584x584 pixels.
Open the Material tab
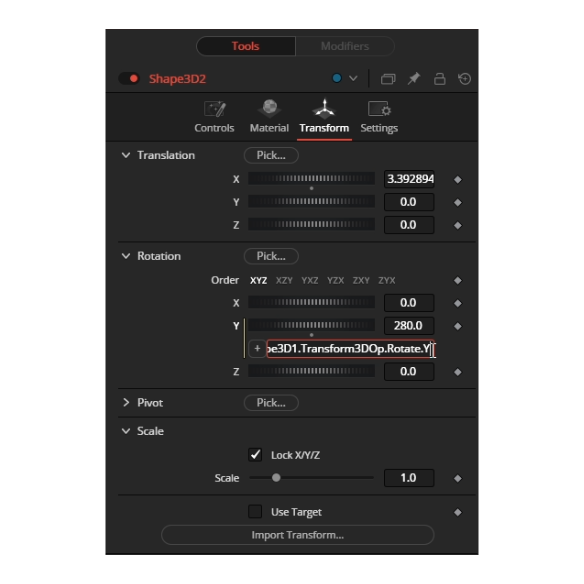click(x=269, y=117)
